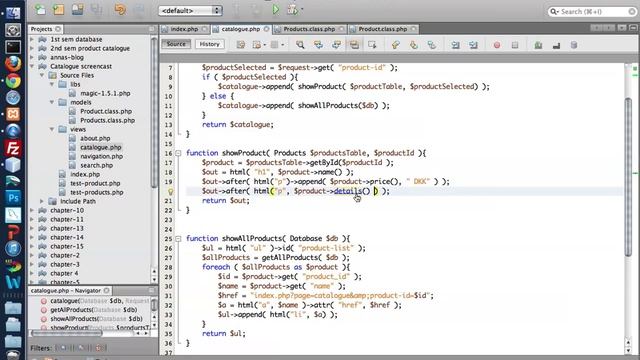This screenshot has width=640, height=360.
Task: Open Photoshop from the dock
Action: (x=13, y=198)
